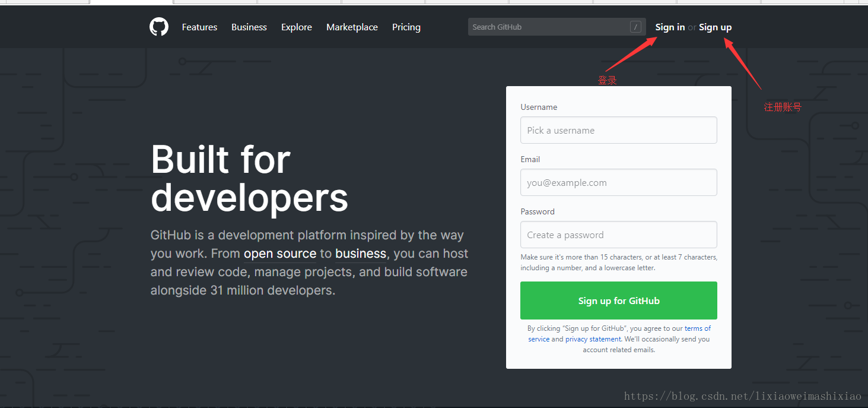
Task: Click the Email label above the field
Action: tap(530, 159)
